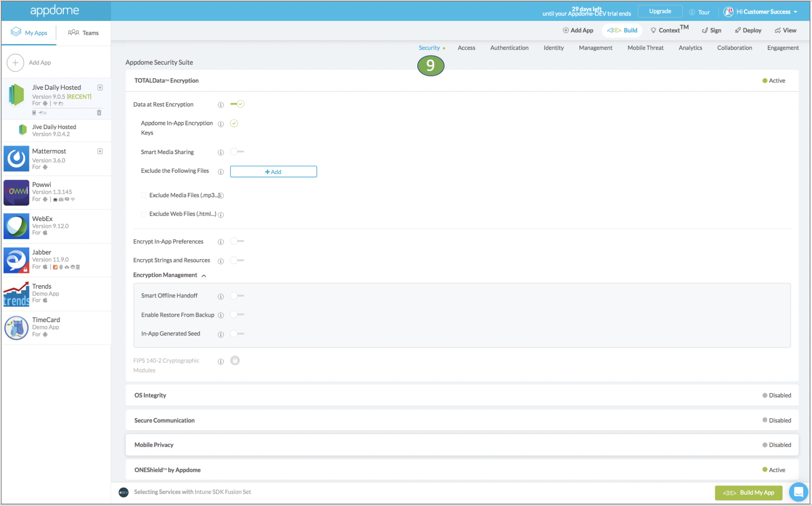
Task: Enable Smart Offline Handoff
Action: click(237, 296)
